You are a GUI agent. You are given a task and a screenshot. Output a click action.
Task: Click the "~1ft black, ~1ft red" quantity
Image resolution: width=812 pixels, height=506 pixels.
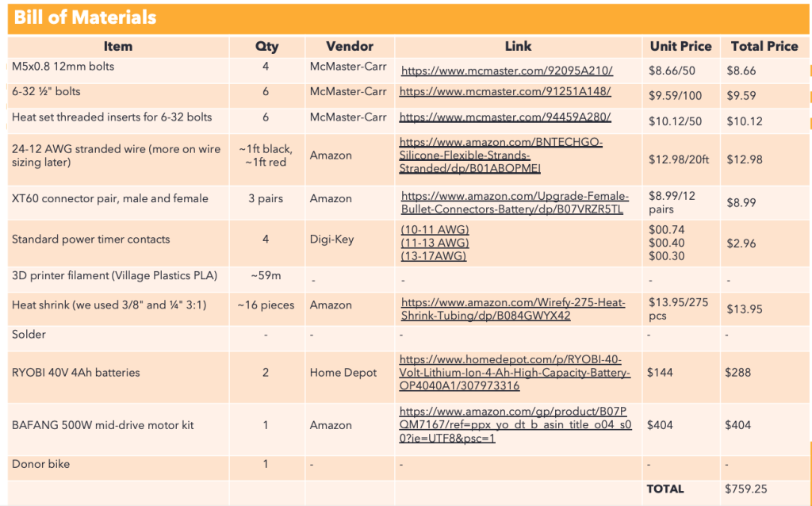266,156
